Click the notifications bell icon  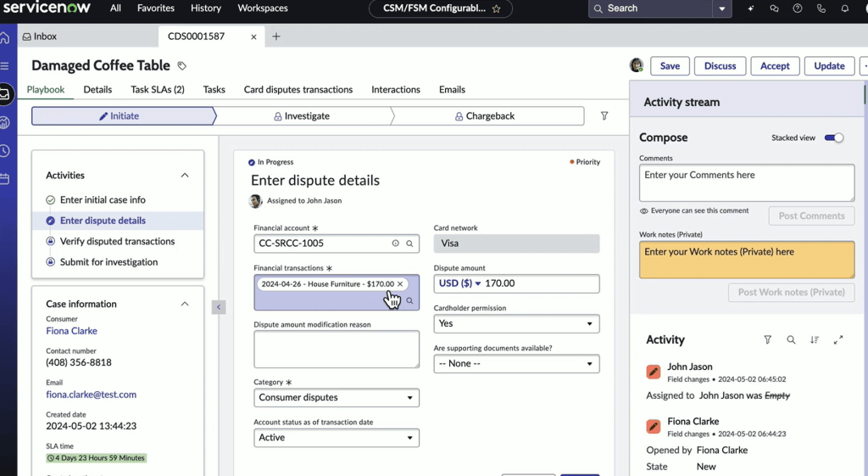tap(844, 8)
